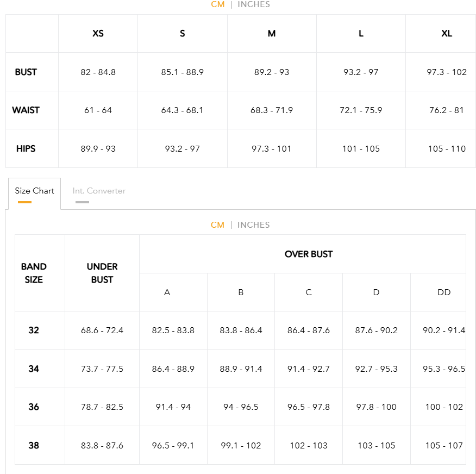Select the BUST row label
Image resolution: width=476 pixels, height=474 pixels.
(x=26, y=72)
